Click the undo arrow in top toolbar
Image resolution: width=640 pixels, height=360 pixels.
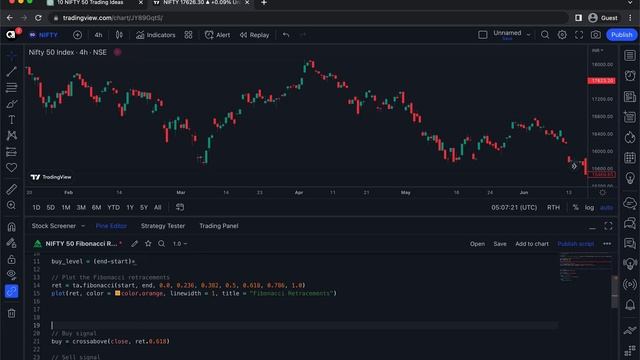pos(286,35)
